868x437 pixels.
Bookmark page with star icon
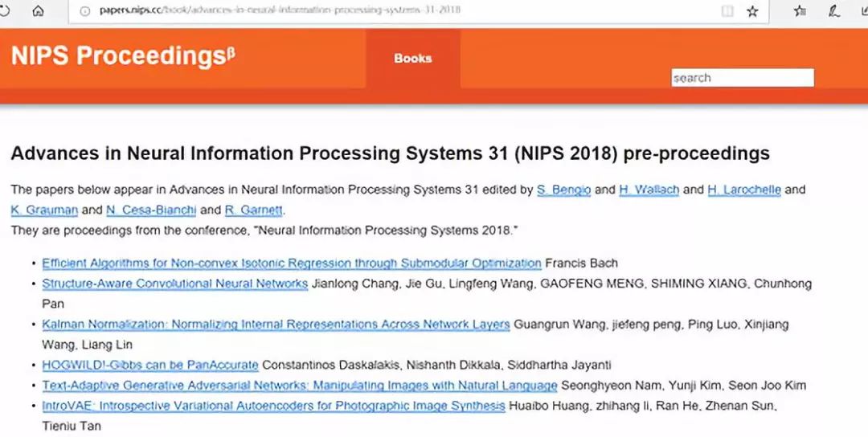click(752, 10)
